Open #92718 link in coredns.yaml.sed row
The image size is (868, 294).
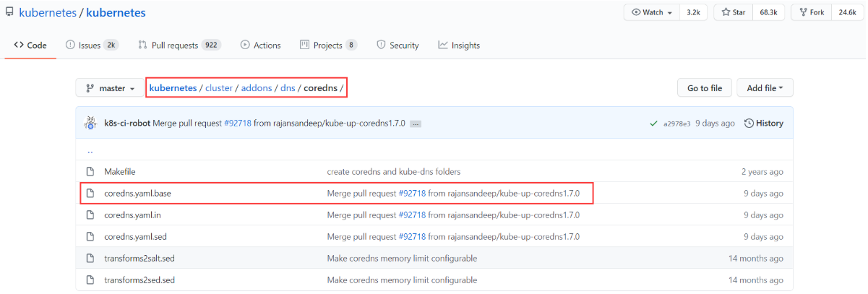(412, 237)
